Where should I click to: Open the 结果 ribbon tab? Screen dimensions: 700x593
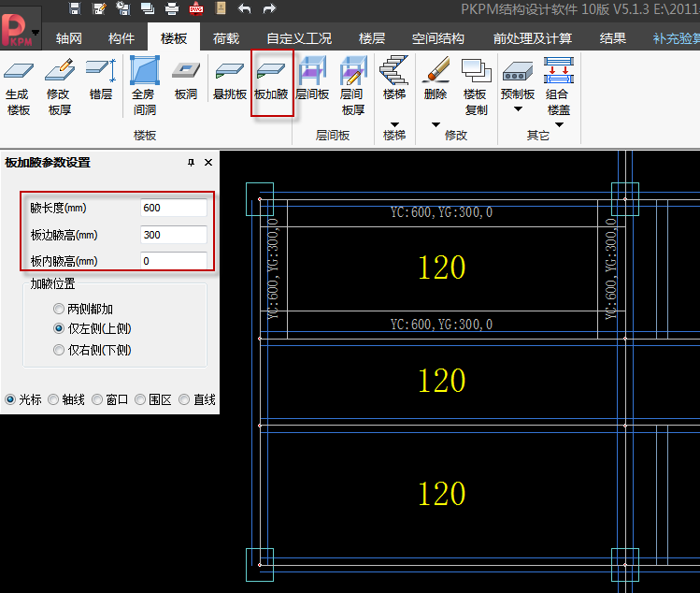point(613,38)
